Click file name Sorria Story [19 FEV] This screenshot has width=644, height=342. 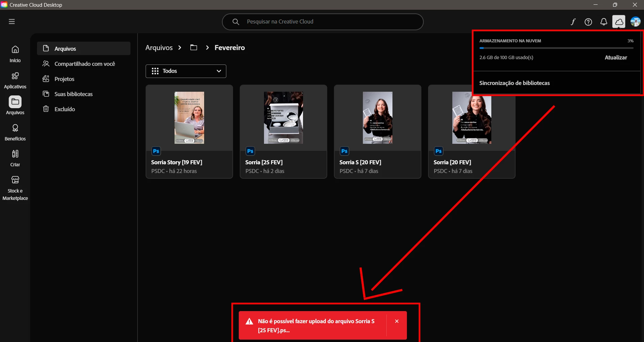177,162
